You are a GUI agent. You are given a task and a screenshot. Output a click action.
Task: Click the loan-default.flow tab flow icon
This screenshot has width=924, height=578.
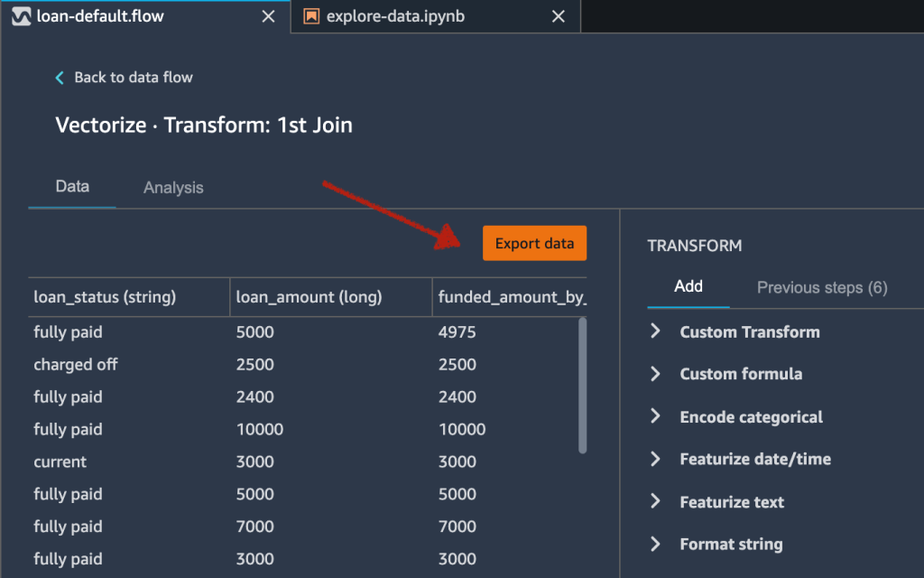pyautogui.click(x=19, y=16)
